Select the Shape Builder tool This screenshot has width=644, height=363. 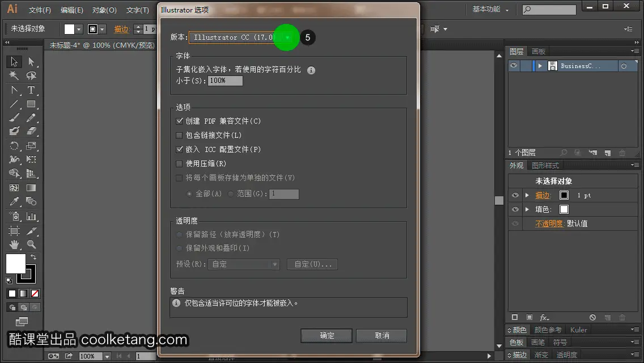[x=14, y=174]
